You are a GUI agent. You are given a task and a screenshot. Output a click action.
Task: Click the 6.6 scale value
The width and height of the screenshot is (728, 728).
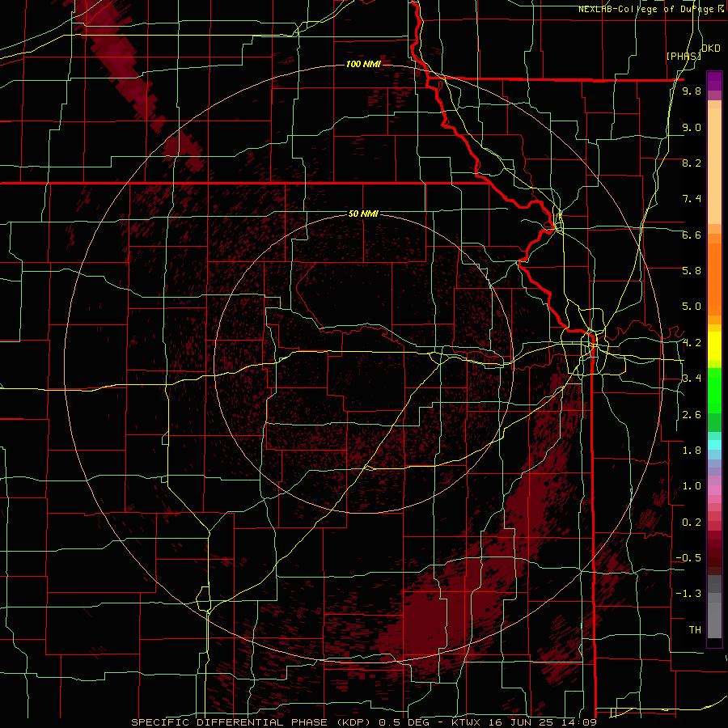(x=692, y=235)
